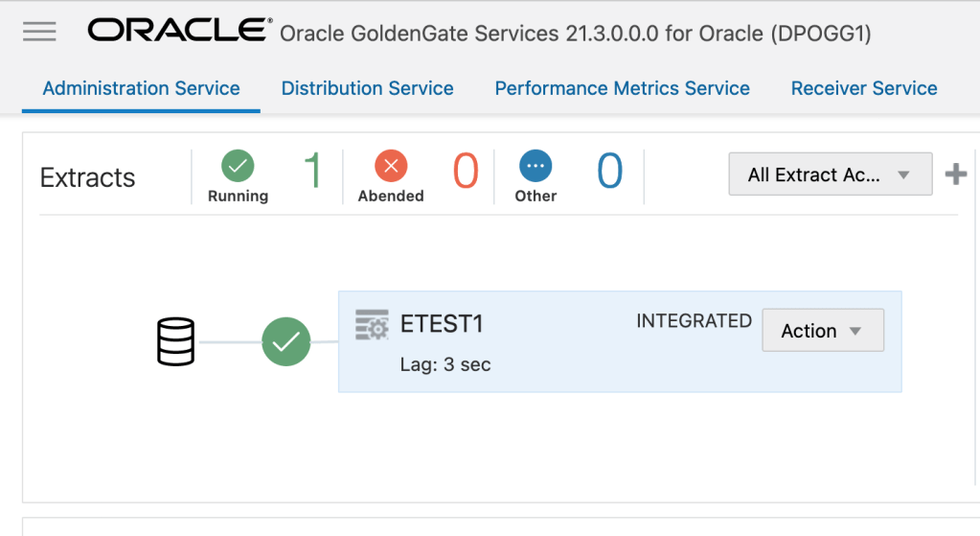Switch to the Distribution Service tab
This screenshot has width=980, height=536.
(x=367, y=88)
